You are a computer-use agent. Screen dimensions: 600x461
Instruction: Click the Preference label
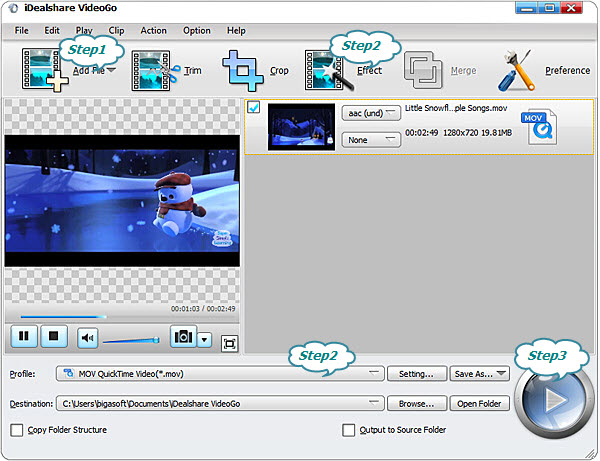tap(567, 70)
